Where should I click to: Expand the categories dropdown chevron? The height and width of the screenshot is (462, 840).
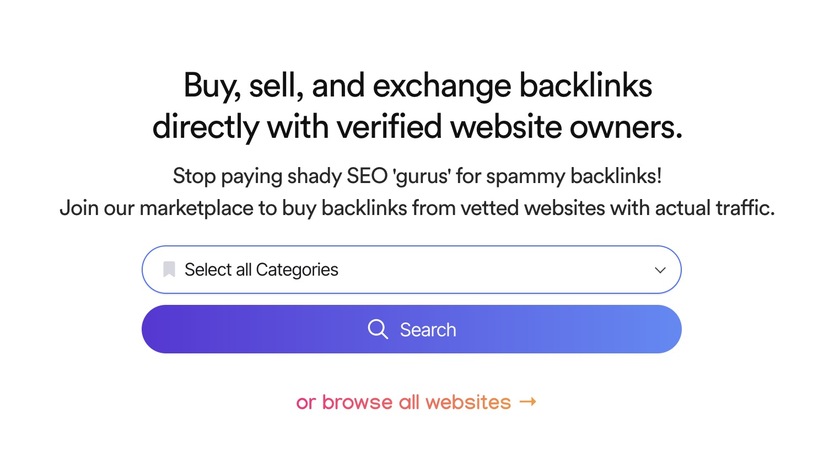click(660, 270)
